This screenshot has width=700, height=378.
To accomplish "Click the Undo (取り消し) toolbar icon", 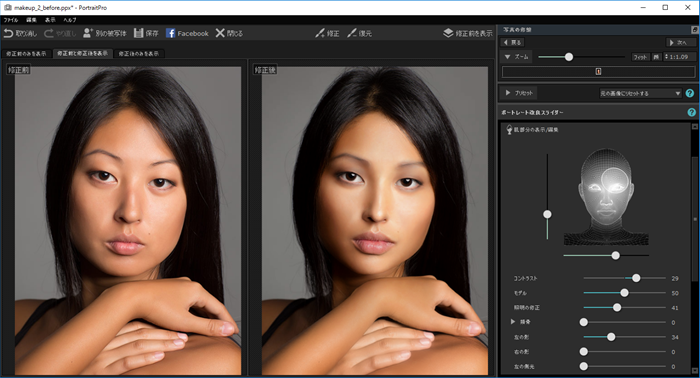I will 8,33.
